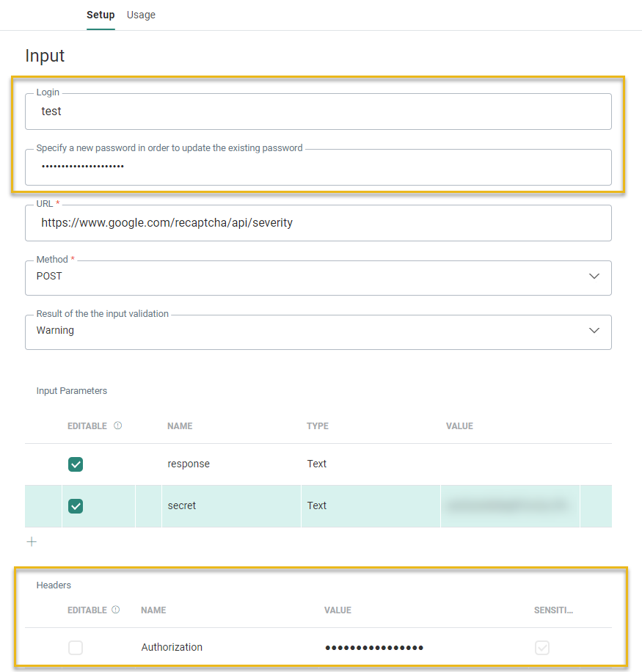
Task: Toggle the sensitive checkbox for Authorization
Action: click(x=542, y=648)
